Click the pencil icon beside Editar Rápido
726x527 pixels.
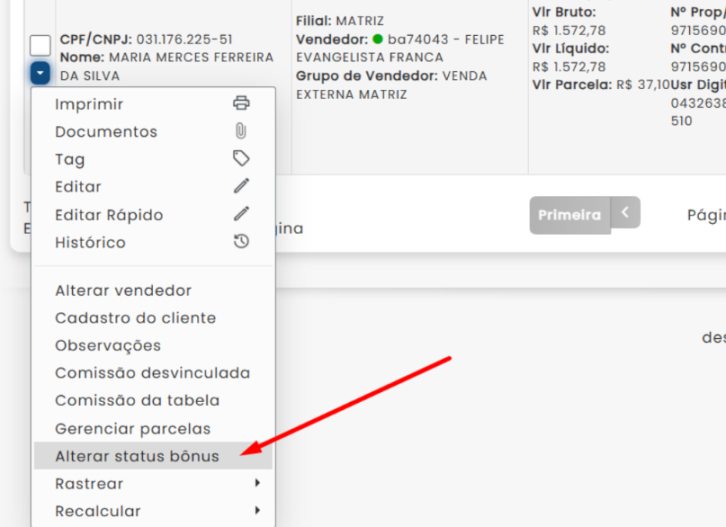click(240, 214)
